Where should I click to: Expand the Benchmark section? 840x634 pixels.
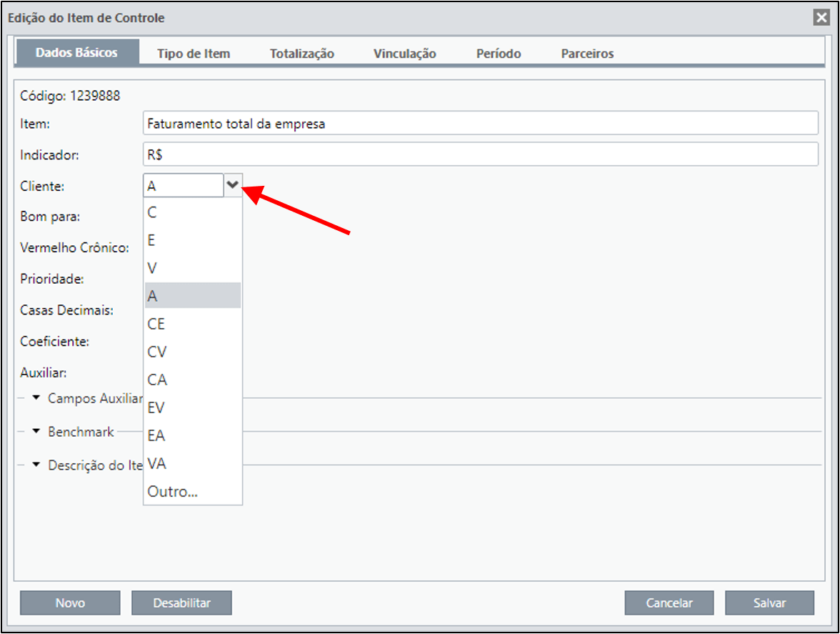36,432
